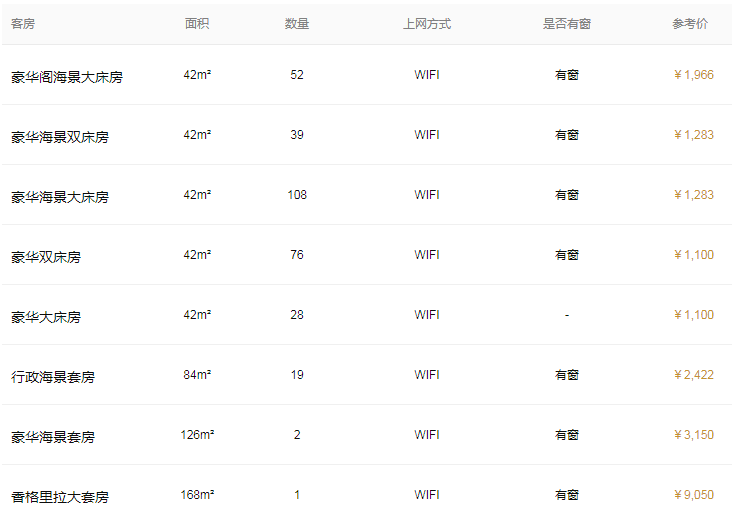732x512 pixels.
Task: Click the 168m² area cell
Action: click(x=197, y=495)
